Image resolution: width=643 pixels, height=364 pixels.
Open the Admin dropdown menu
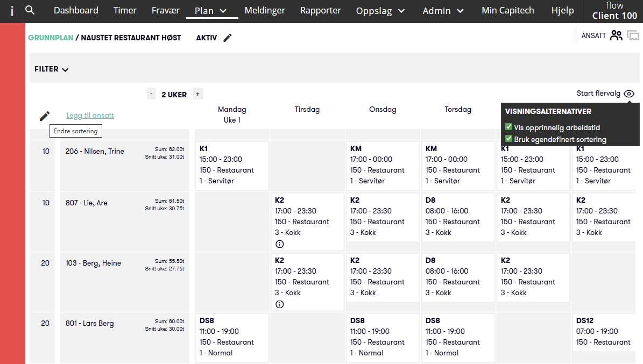(443, 11)
